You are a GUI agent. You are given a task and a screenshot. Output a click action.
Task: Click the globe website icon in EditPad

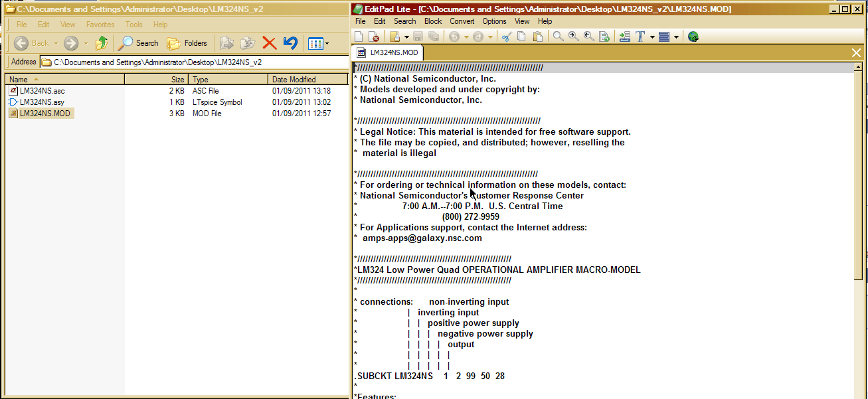[x=693, y=37]
